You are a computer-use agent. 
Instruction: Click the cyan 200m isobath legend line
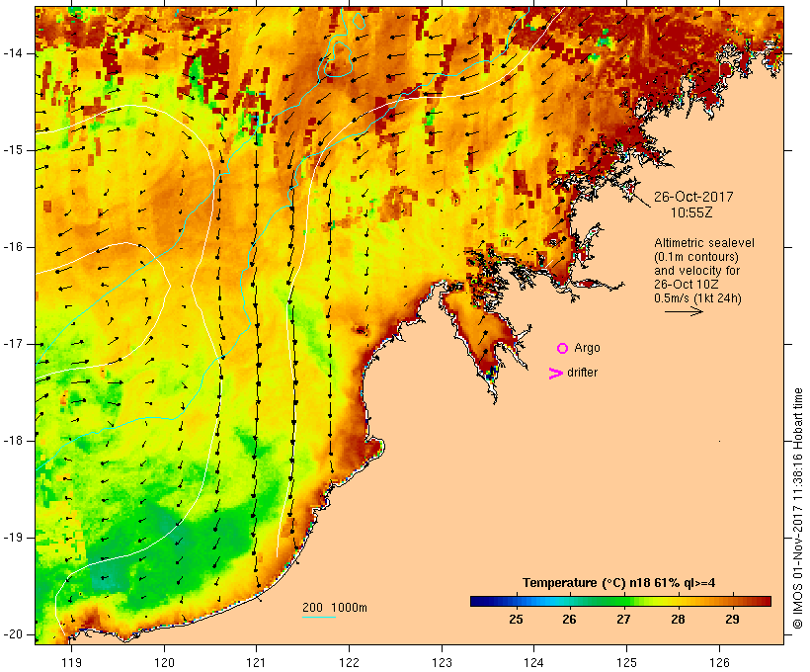coord(319,617)
